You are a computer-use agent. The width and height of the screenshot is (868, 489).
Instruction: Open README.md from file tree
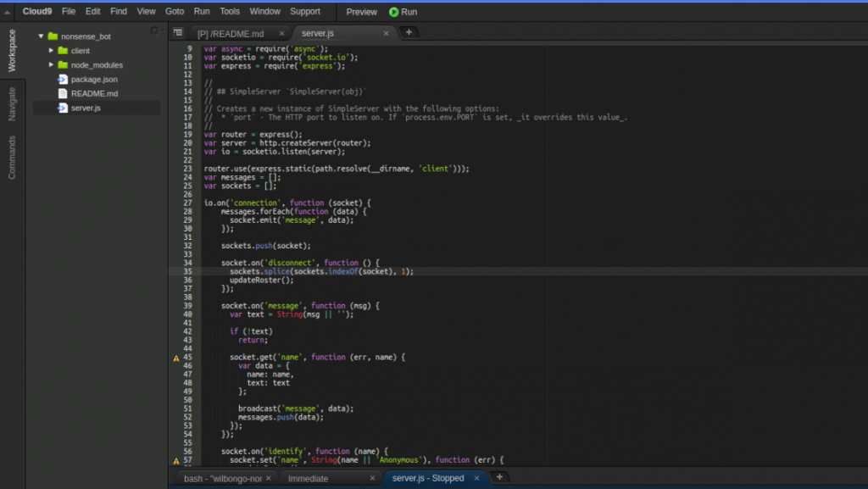(x=94, y=93)
